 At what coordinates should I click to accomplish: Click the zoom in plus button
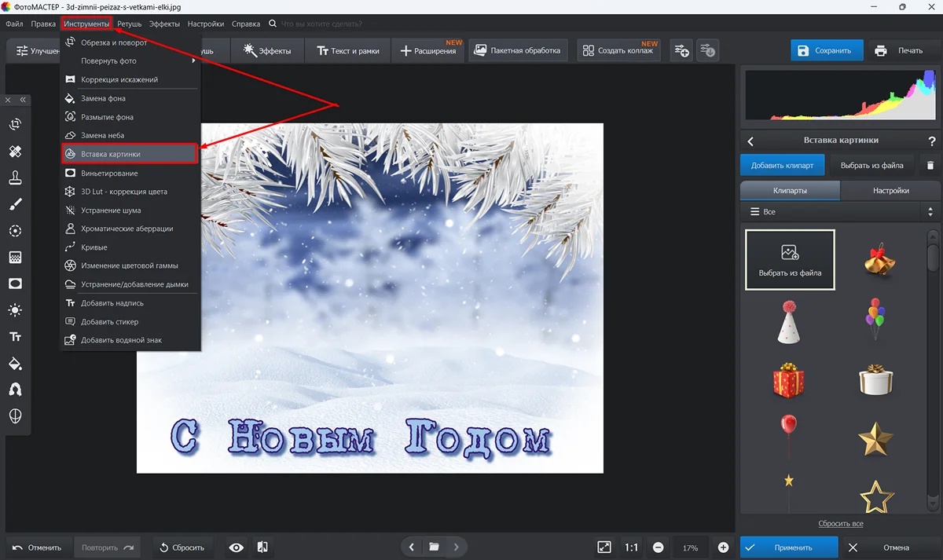(723, 547)
